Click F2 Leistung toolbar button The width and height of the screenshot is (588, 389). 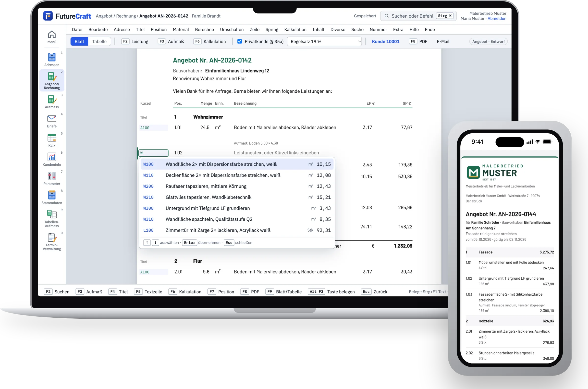click(135, 41)
